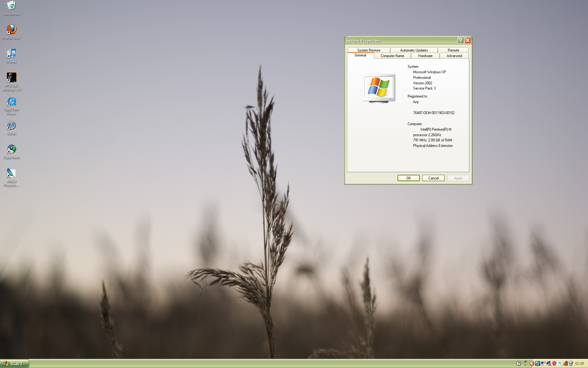The image size is (588, 368).
Task: Select the Supermium browser shortcut
Action: (11, 149)
